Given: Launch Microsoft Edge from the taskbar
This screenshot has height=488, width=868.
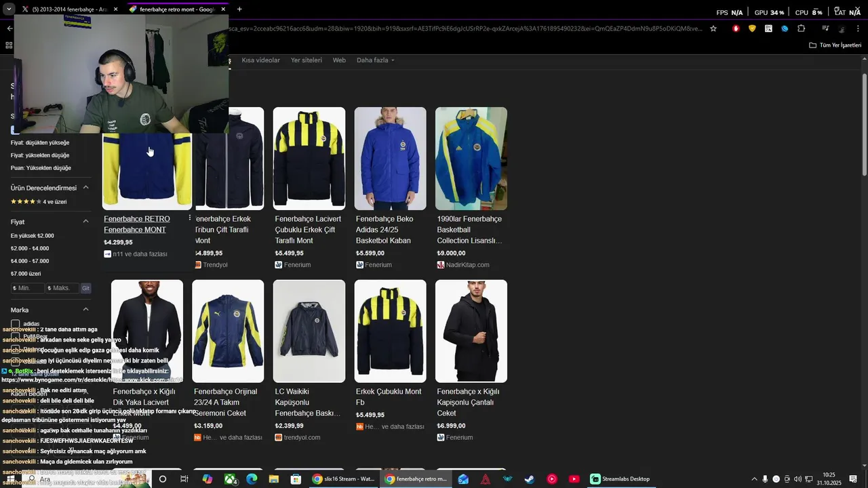Looking at the screenshot, I should pyautogui.click(x=252, y=479).
